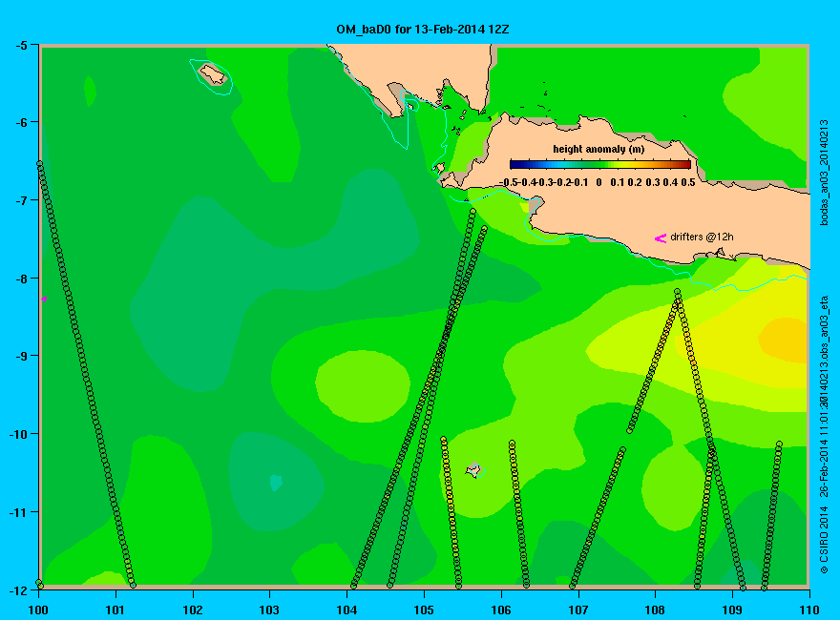
Task: Click the 'drifters @12h' legend text
Action: coord(702,238)
